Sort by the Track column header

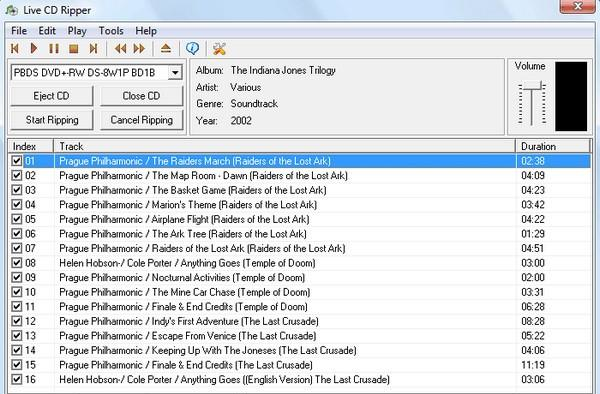click(284, 146)
